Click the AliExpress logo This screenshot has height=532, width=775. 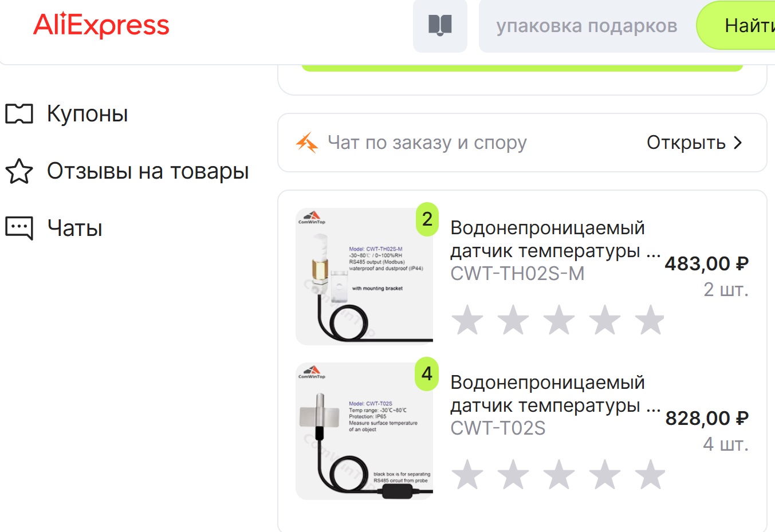101,26
